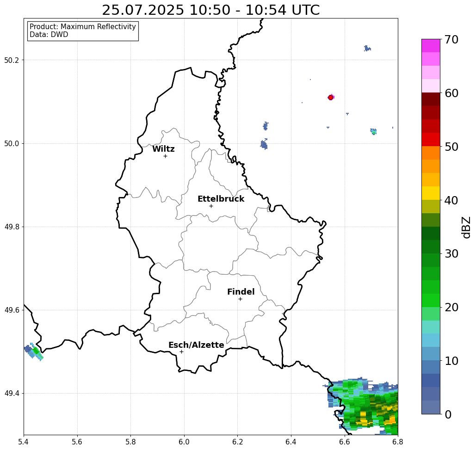Click the 'Data: DWD' label
Viewport: 476px width, 450px height.
pyautogui.click(x=49, y=35)
